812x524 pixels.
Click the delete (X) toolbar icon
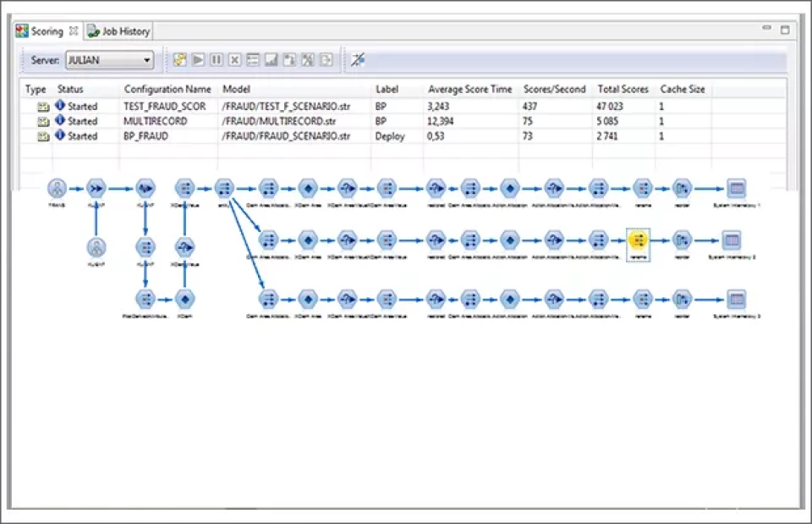(234, 60)
